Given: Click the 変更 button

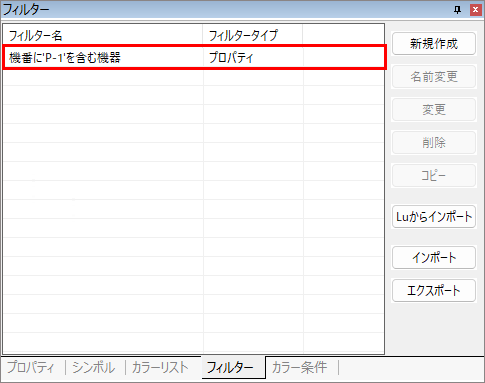Looking at the screenshot, I should click(434, 110).
